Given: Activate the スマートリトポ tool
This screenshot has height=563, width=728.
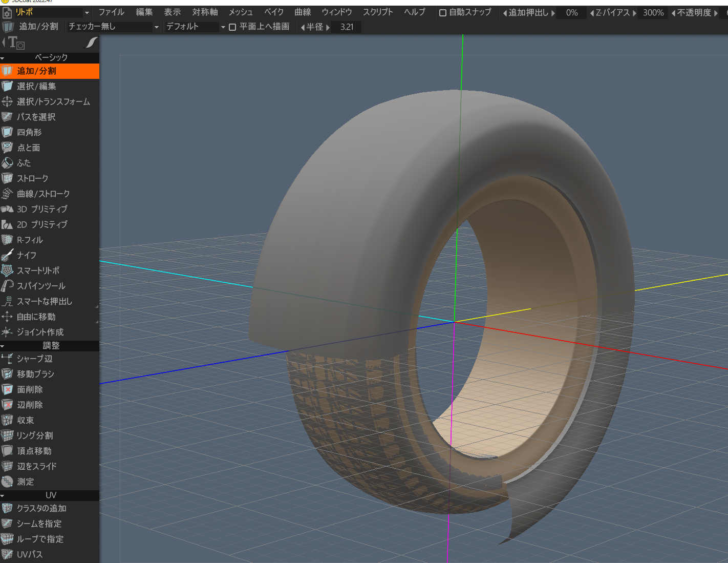Looking at the screenshot, I should pos(50,270).
